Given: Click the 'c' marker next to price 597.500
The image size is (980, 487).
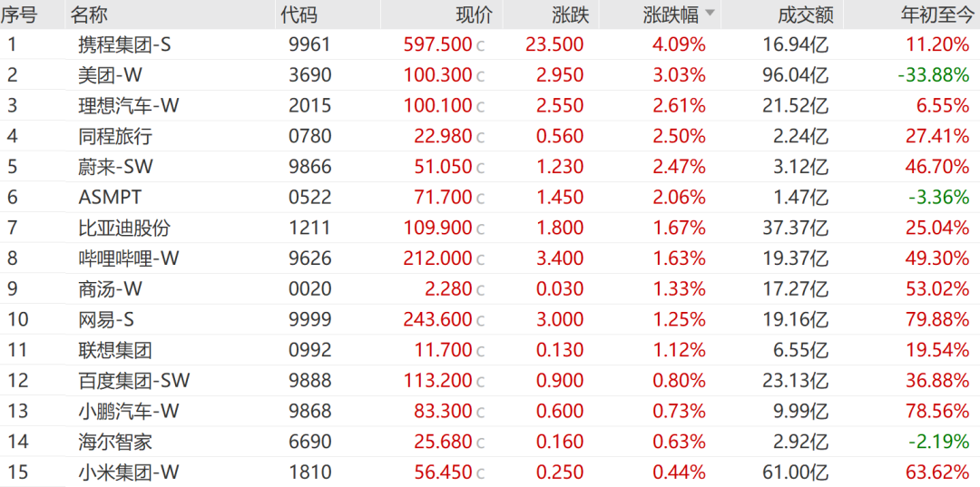Looking at the screenshot, I should [x=481, y=45].
